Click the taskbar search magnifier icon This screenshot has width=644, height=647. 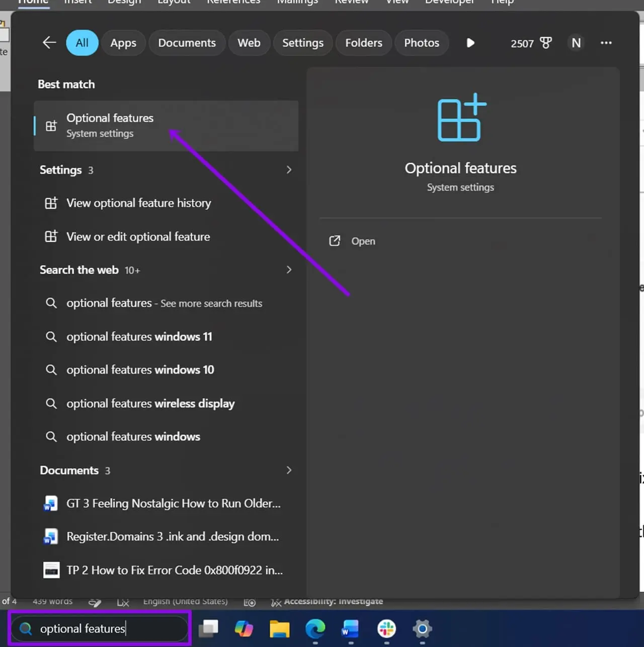26,628
